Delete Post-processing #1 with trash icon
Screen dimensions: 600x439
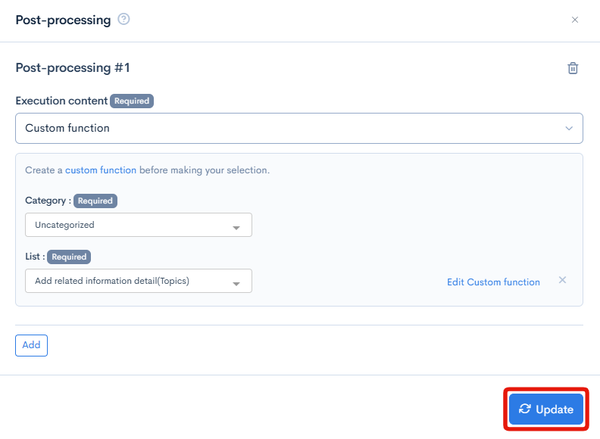[573, 68]
